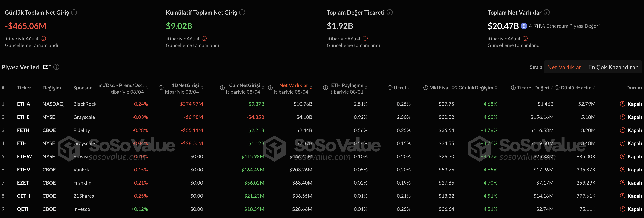Click the -$465.06M daily net inflow figure

25,26
